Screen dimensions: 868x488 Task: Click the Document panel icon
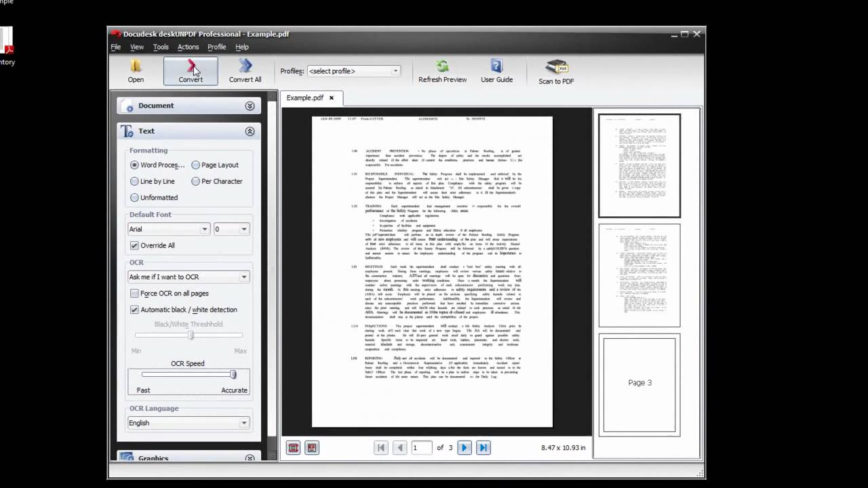click(x=126, y=106)
